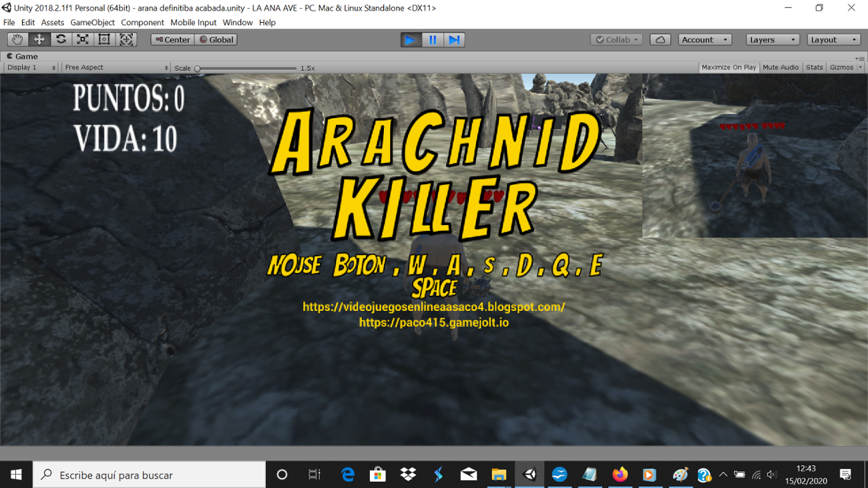This screenshot has width=868, height=488.
Task: Open the Free Aspect dropdown
Action: [x=114, y=67]
